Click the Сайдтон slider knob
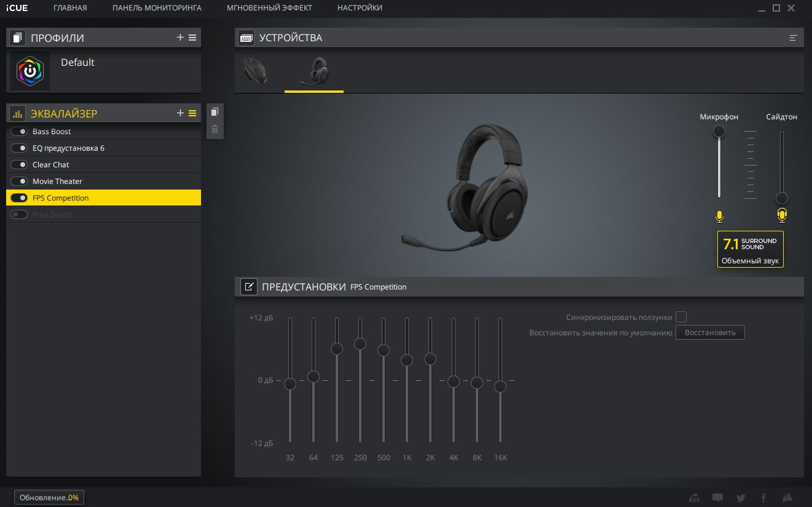This screenshot has width=812, height=507. 782,198
